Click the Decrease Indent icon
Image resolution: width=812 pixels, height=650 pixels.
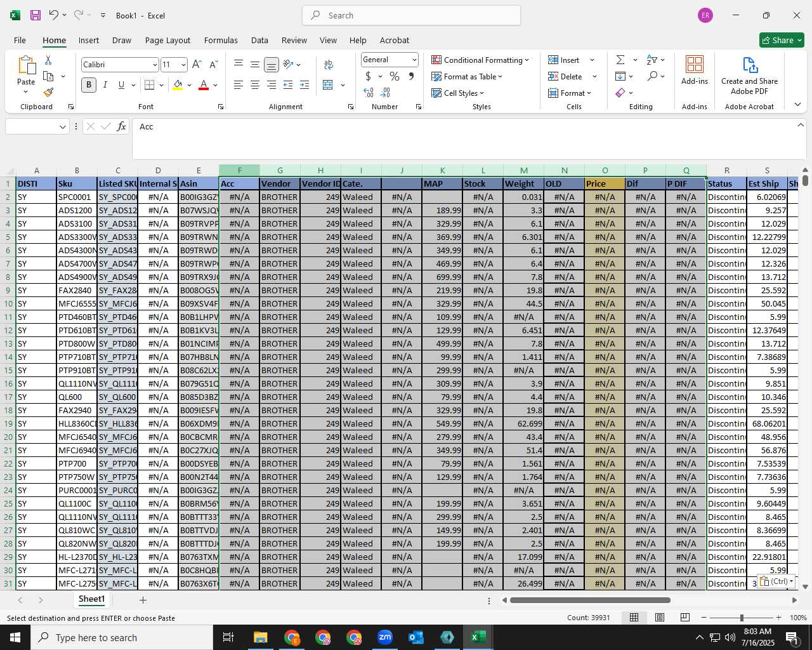click(x=288, y=85)
